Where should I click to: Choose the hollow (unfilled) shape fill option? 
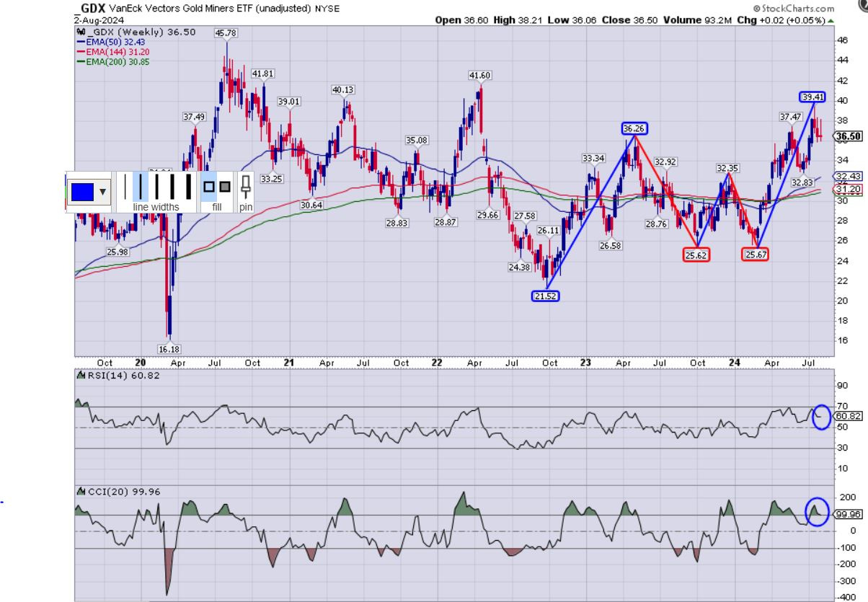coord(208,187)
